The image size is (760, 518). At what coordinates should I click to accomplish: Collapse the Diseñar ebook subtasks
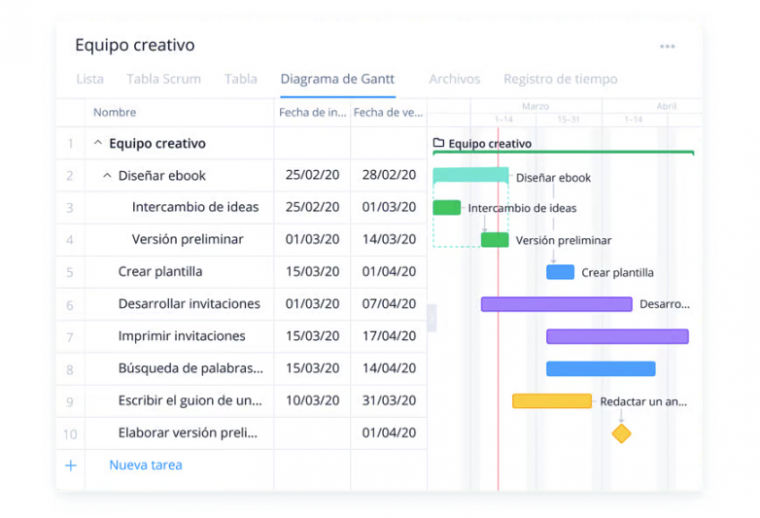coord(107,175)
